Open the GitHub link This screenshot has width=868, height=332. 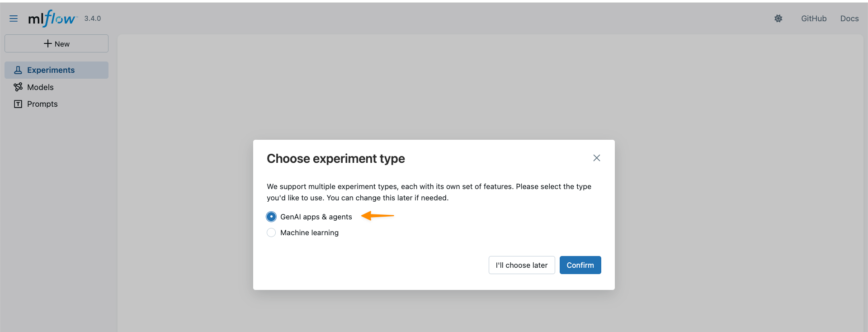(814, 19)
